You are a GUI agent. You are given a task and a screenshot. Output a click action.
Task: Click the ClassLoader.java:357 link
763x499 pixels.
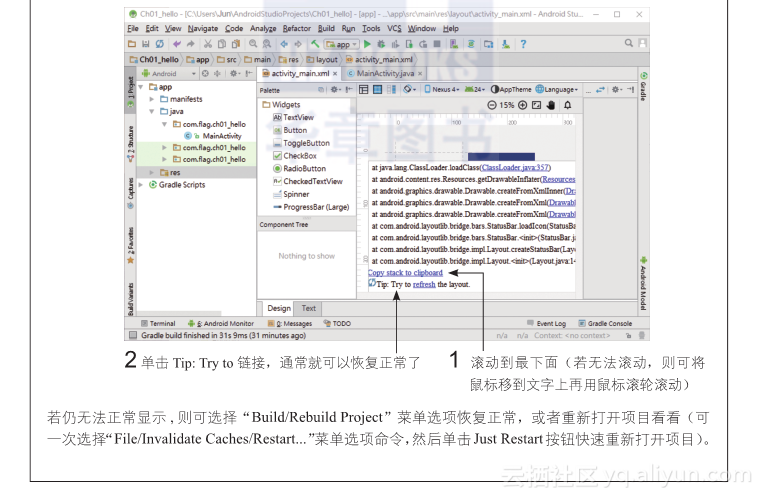(x=515, y=168)
